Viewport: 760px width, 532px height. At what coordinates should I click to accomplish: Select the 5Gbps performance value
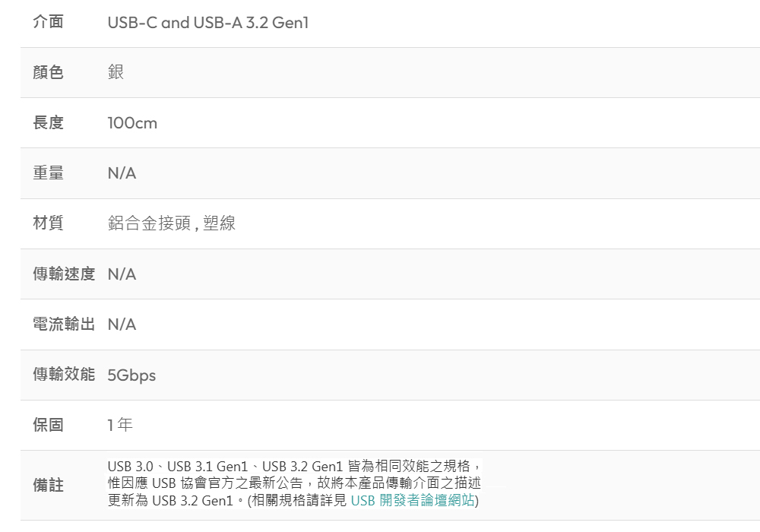pyautogui.click(x=131, y=375)
